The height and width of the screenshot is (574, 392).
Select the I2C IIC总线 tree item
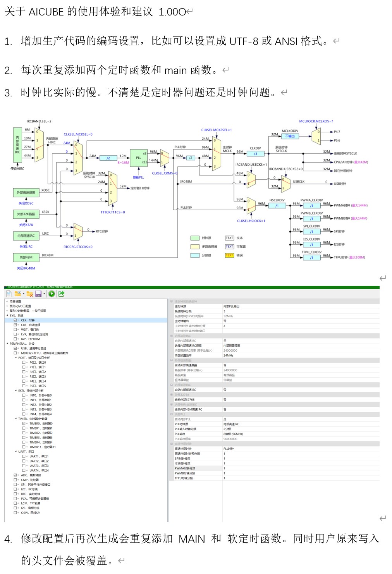tap(29, 489)
